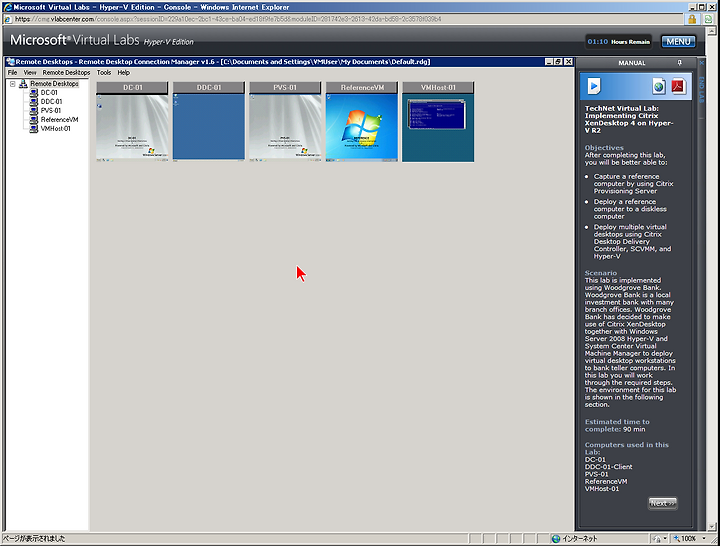Click the Next >> button in manual

point(662,503)
